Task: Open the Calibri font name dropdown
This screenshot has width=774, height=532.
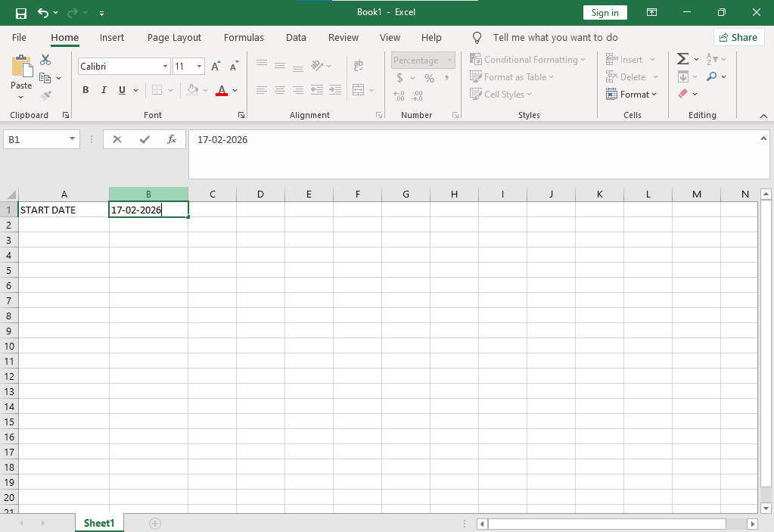Action: point(166,67)
